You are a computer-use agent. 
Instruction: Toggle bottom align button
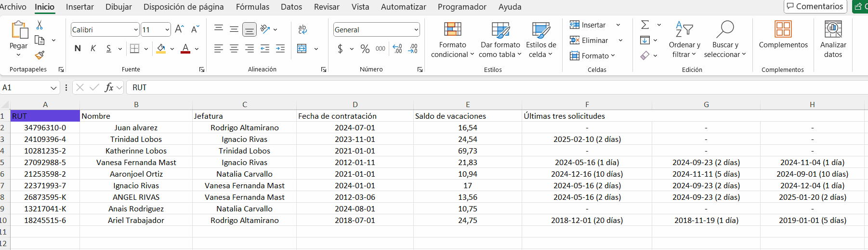[x=250, y=29]
